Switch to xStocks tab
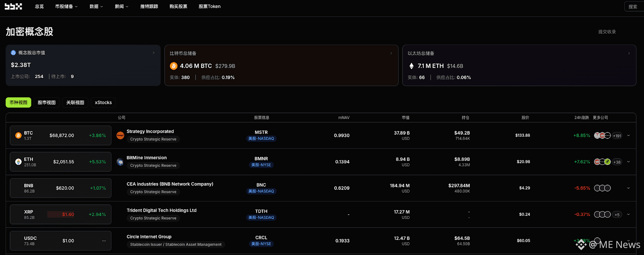This screenshot has width=644, height=255. pos(103,103)
